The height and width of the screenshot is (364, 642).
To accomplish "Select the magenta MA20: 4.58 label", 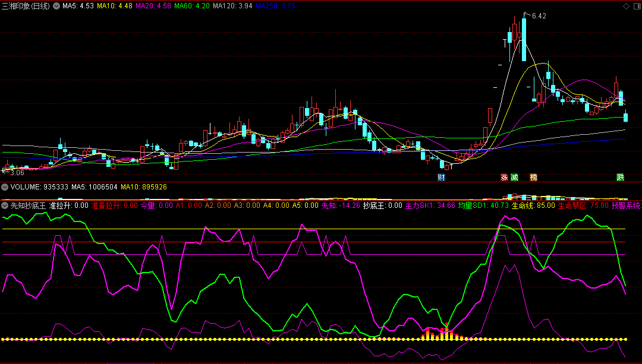I will pos(153,6).
